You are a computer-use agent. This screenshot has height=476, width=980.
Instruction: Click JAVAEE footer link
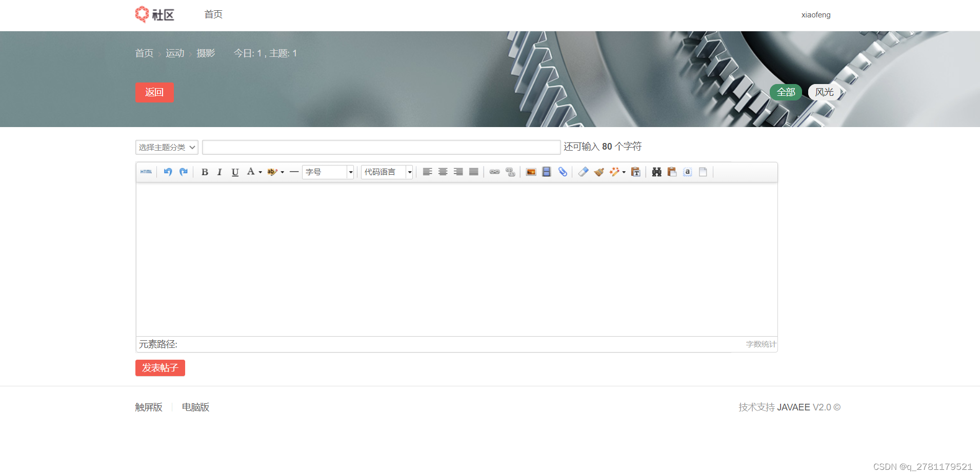[793, 407]
